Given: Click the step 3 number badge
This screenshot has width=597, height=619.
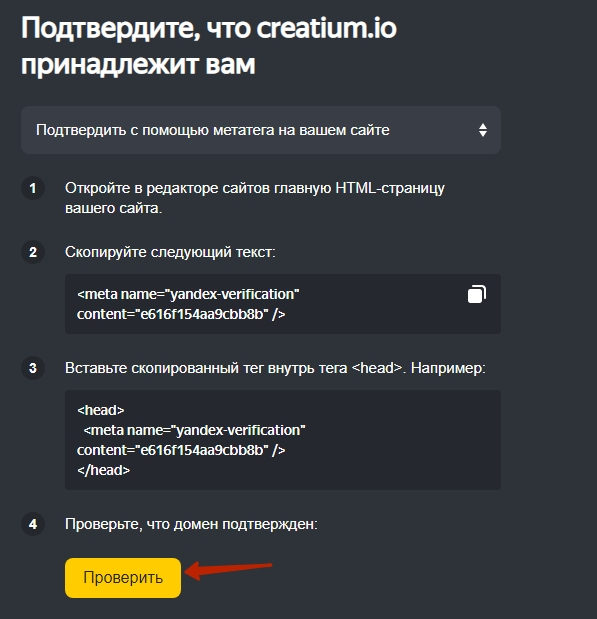Looking at the screenshot, I should 33,368.
